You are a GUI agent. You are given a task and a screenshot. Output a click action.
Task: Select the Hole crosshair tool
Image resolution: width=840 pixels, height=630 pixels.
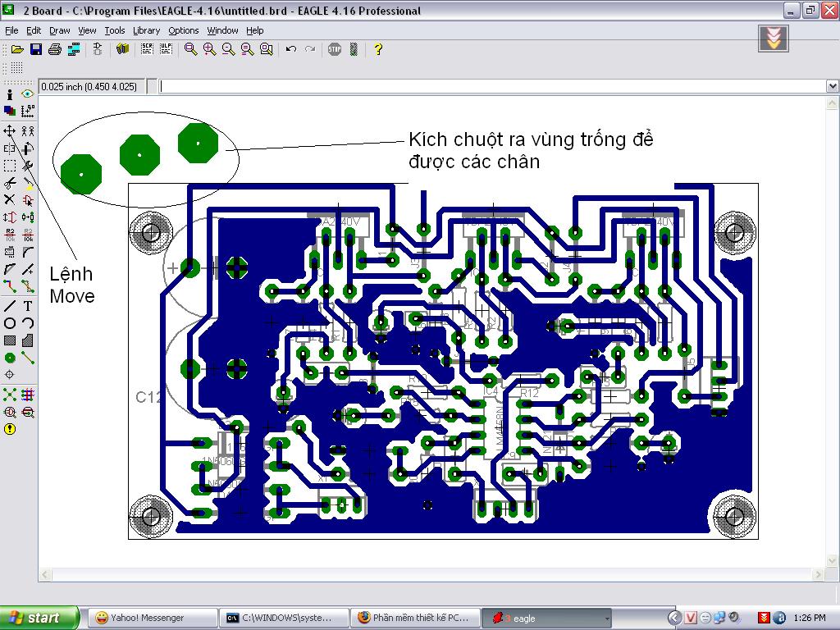(10, 374)
